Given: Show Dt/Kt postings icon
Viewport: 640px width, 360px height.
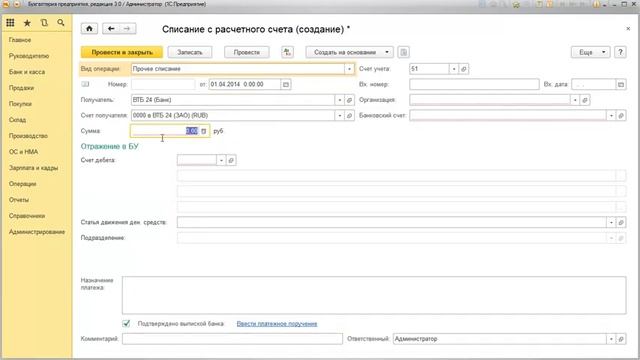Looking at the screenshot, I should 287,52.
